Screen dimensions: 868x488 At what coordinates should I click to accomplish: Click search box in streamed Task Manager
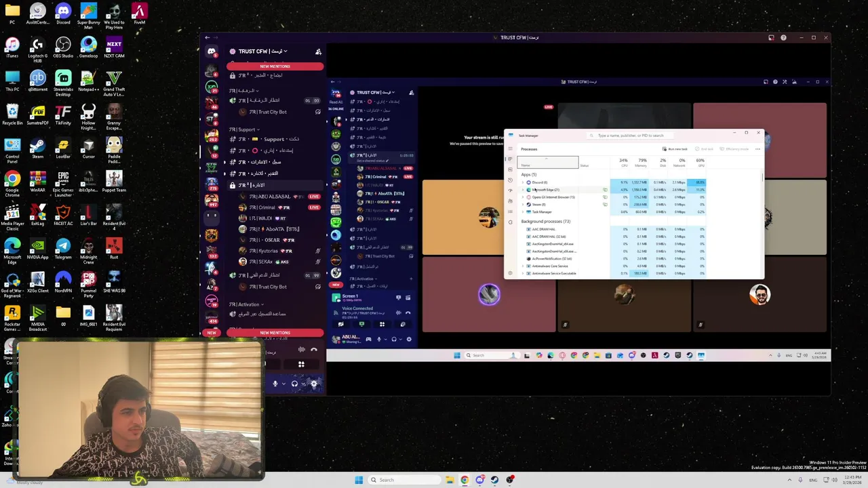point(630,136)
